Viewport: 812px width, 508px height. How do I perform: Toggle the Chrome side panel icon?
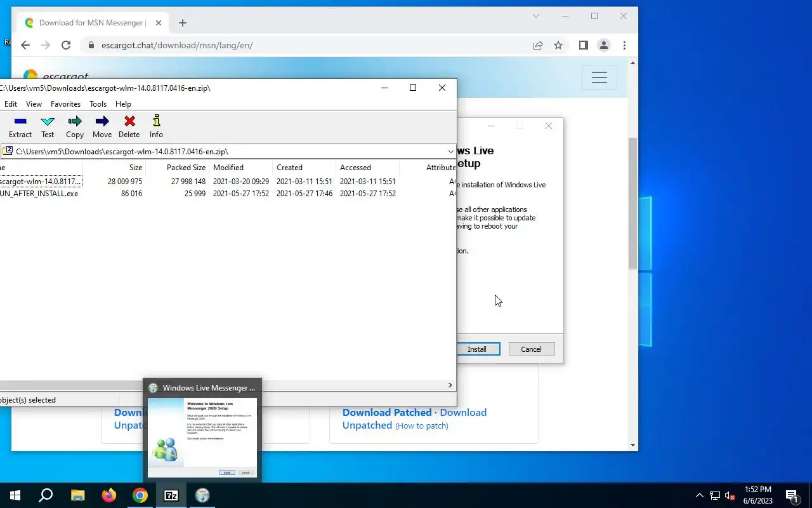[x=584, y=45]
